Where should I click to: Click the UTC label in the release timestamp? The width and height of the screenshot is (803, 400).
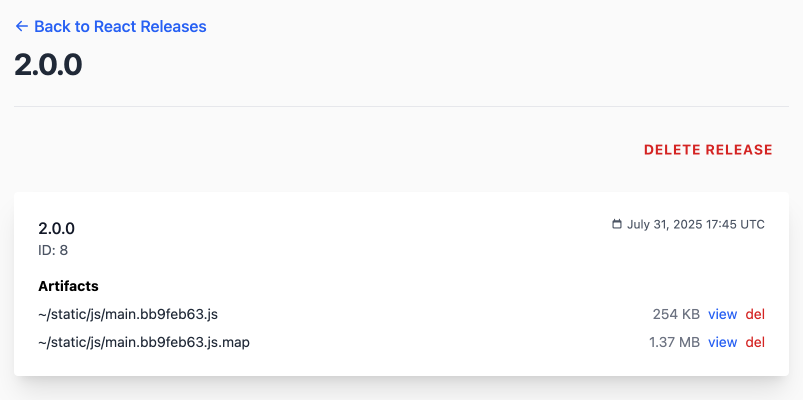[x=752, y=224]
